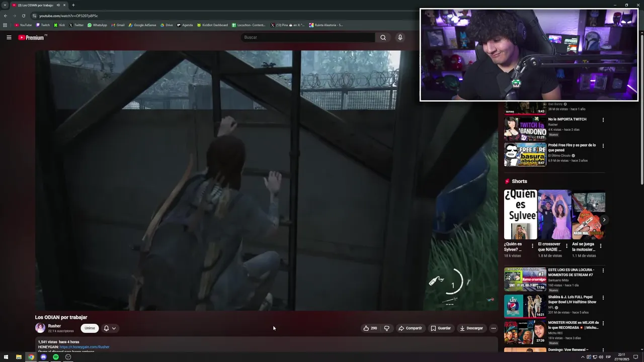
Task: Save video with Guardar button
Action: pyautogui.click(x=441, y=328)
